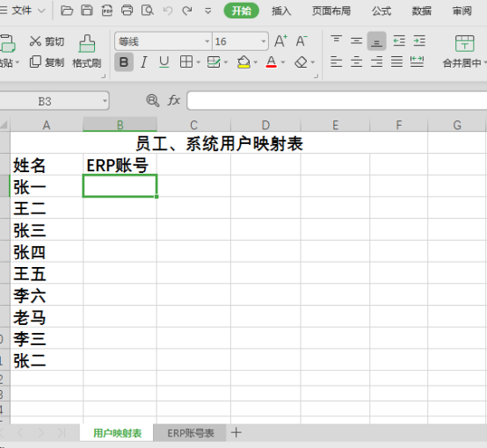487x448 pixels.
Task: Align text to top
Action: tap(337, 40)
